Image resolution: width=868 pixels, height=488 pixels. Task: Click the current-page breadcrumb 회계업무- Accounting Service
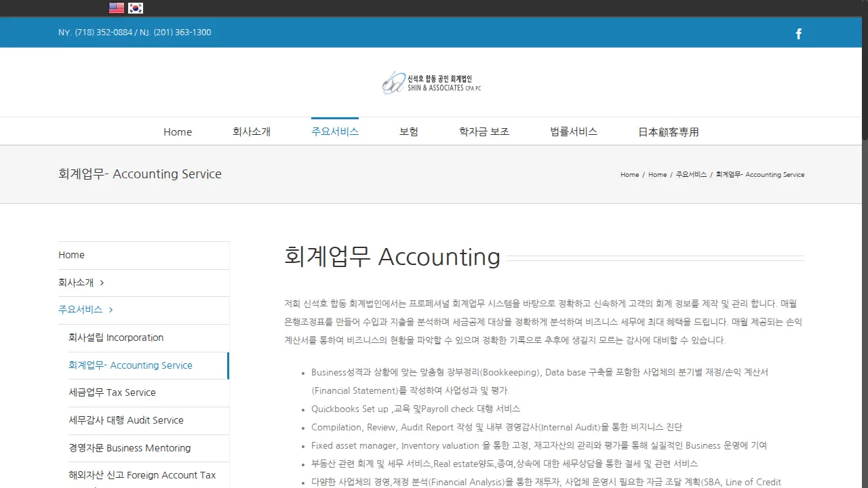point(760,175)
